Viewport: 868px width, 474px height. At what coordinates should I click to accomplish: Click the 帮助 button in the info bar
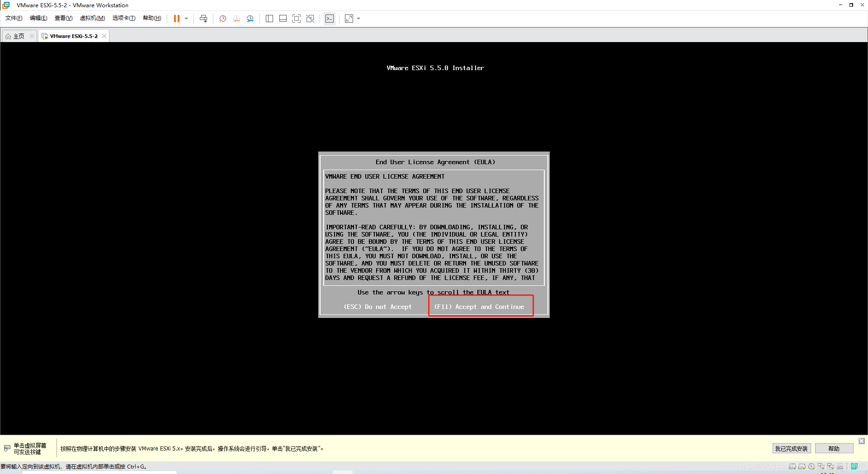point(834,449)
